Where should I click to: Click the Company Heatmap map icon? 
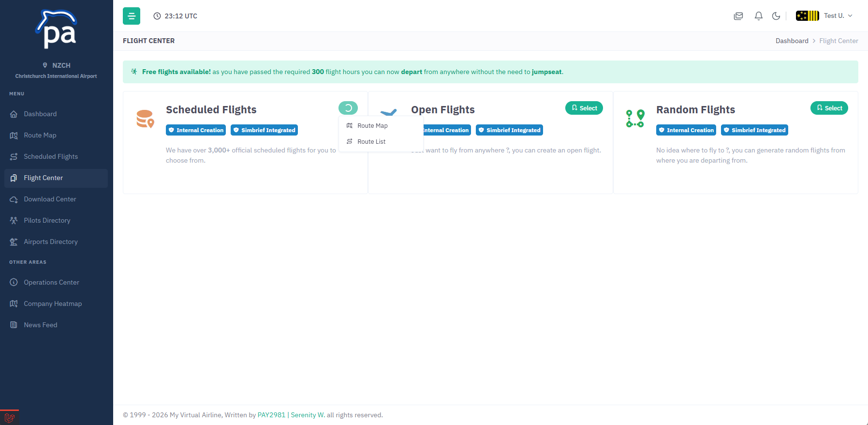[x=14, y=304]
